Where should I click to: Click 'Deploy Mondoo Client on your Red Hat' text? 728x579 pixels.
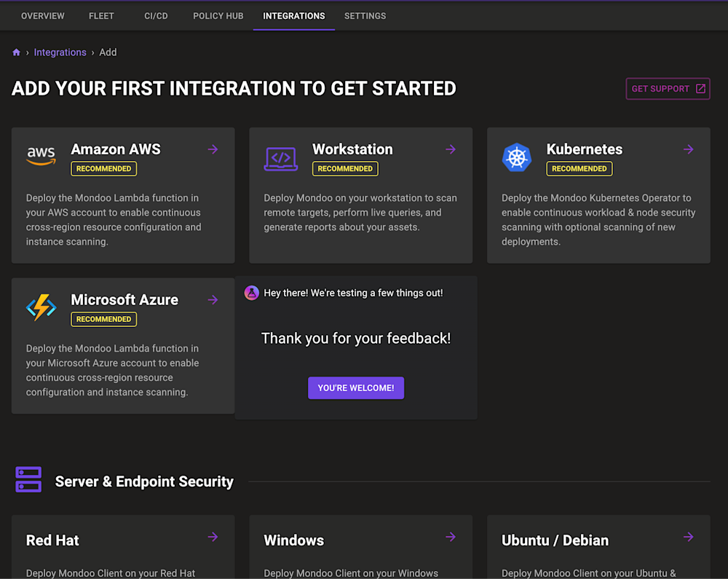pyautogui.click(x=111, y=573)
